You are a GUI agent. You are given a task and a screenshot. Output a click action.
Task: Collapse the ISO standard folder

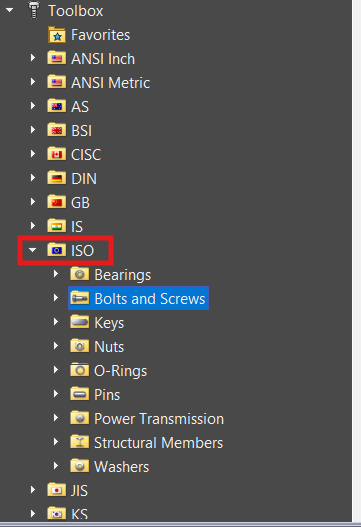[33, 250]
